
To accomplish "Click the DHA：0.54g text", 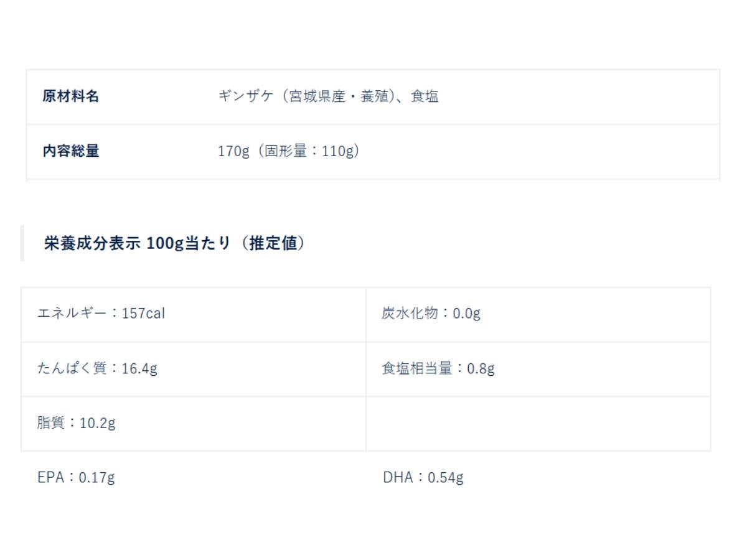I will click(423, 478).
